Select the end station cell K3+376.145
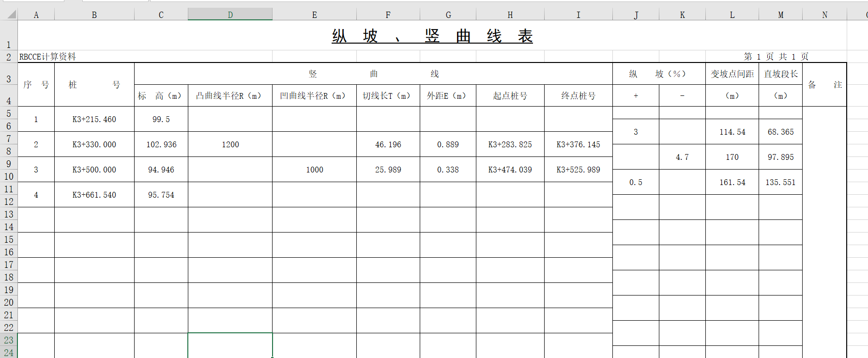Viewport: 868px width, 358px height. 578,144
